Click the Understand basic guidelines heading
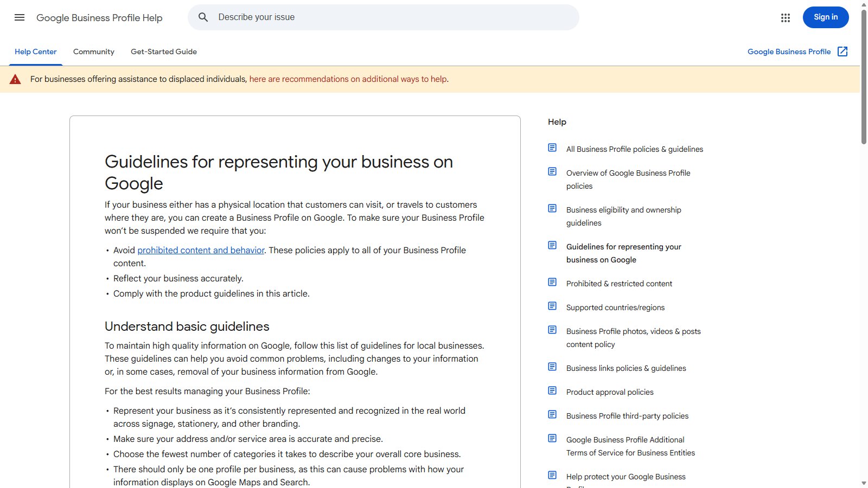 click(x=187, y=326)
